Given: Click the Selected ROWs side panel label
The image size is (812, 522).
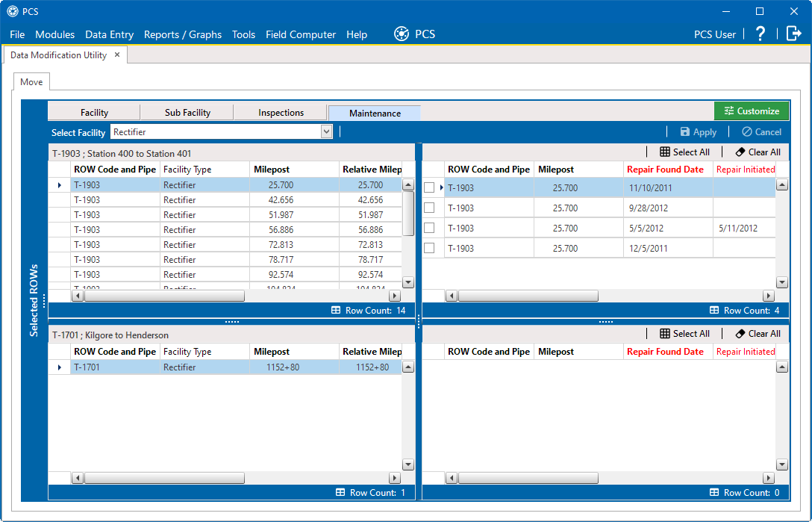Looking at the screenshot, I should point(34,301).
